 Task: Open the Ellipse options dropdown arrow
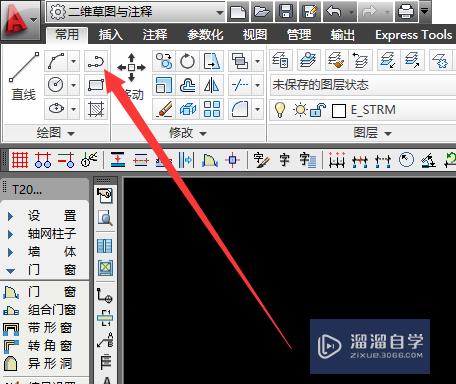[74, 109]
